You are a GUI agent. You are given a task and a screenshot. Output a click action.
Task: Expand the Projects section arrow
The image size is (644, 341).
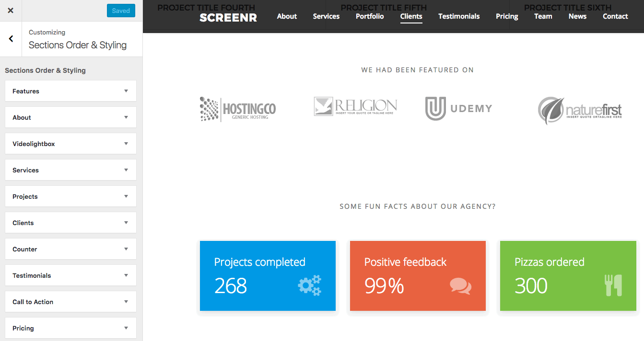click(126, 196)
